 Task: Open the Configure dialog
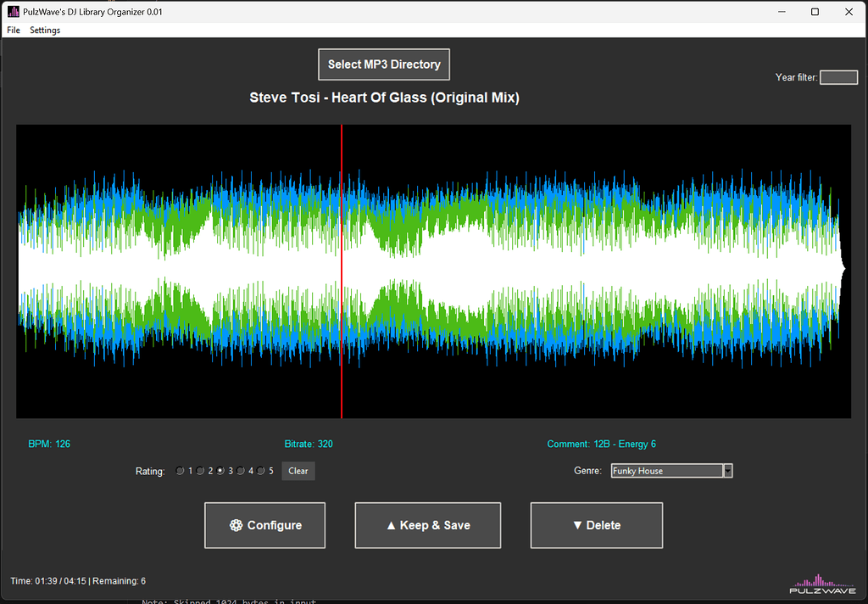(x=264, y=525)
